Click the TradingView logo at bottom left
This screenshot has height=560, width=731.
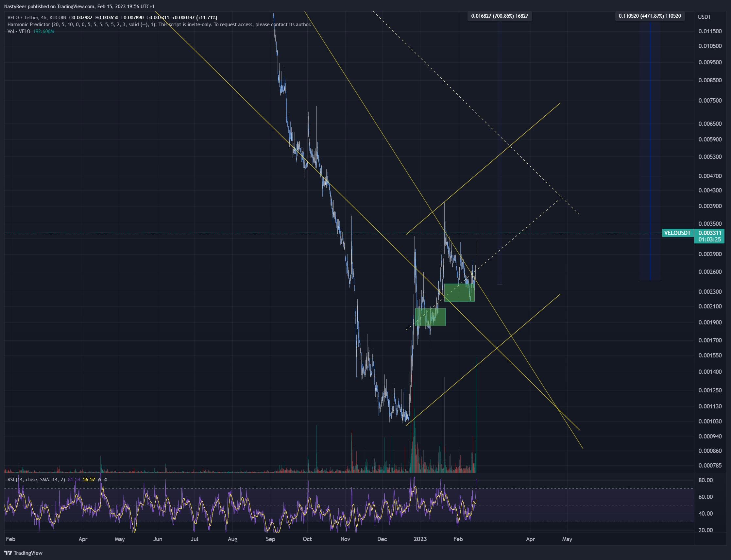tap(23, 553)
